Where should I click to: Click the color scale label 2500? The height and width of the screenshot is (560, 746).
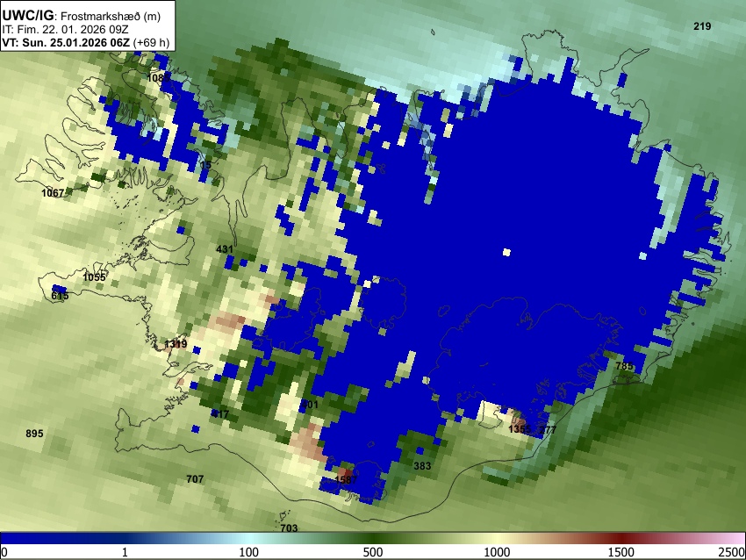pos(732,552)
